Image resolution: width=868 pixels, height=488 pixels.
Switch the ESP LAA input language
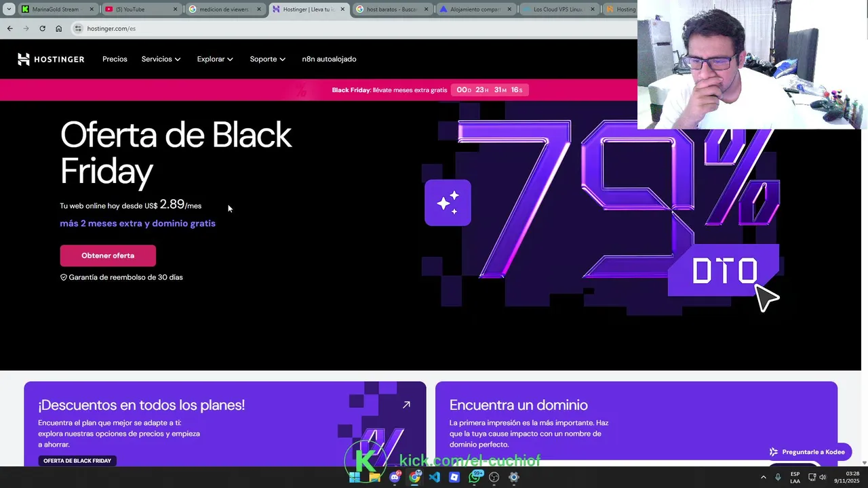pos(795,477)
